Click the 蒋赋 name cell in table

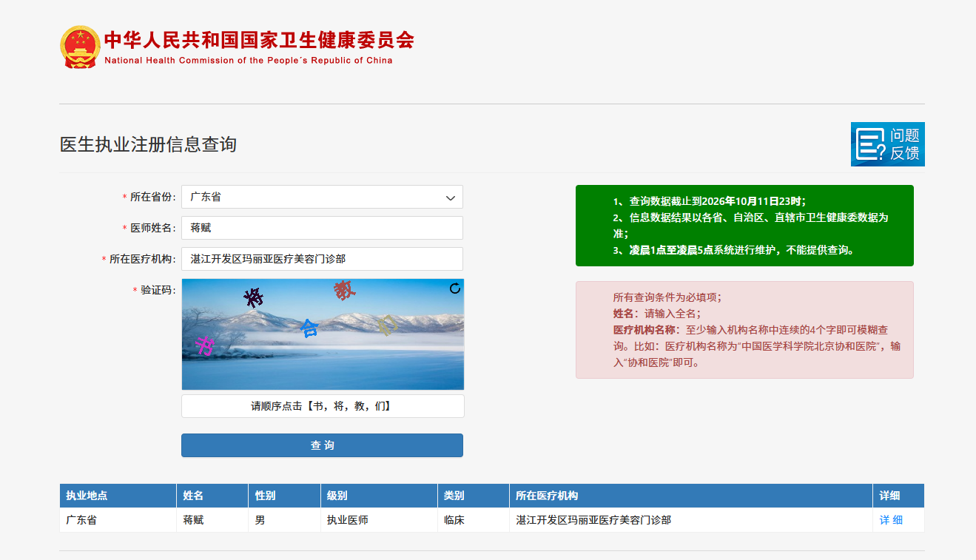(x=212, y=520)
